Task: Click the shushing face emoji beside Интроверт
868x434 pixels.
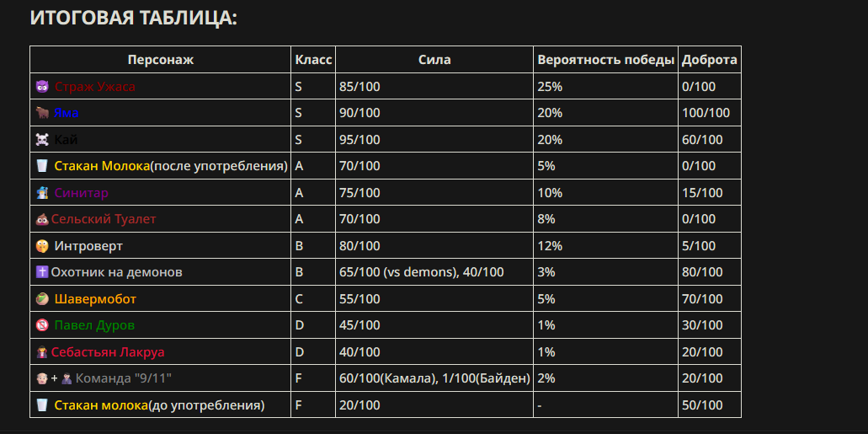Action: (42, 246)
